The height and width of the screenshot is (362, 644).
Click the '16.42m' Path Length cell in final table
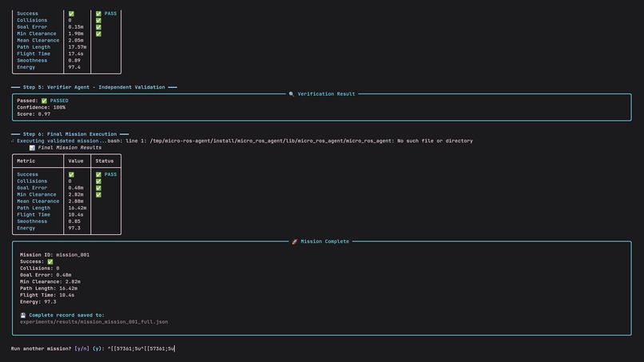78,208
